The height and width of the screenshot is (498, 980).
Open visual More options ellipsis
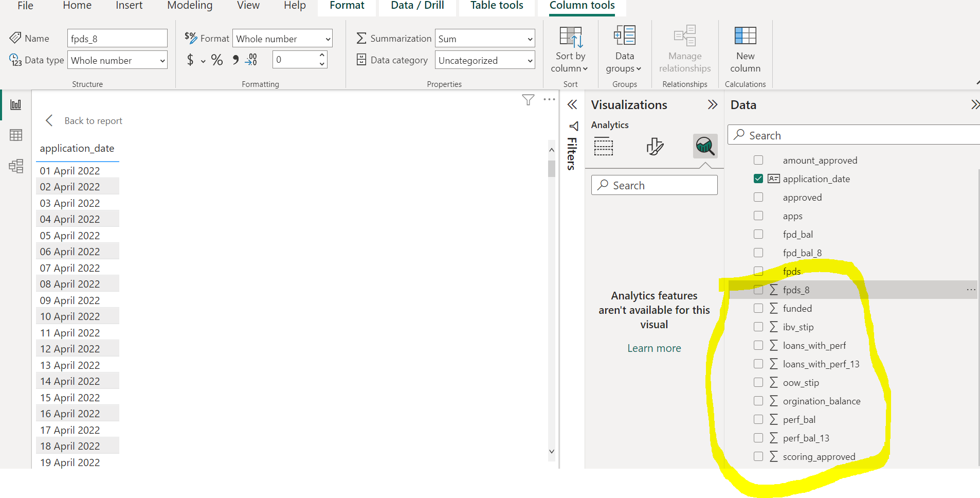pos(549,99)
